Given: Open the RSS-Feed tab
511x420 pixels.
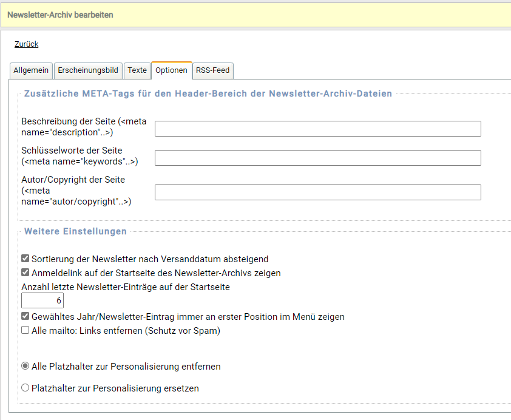Looking at the screenshot, I should pyautogui.click(x=212, y=70).
